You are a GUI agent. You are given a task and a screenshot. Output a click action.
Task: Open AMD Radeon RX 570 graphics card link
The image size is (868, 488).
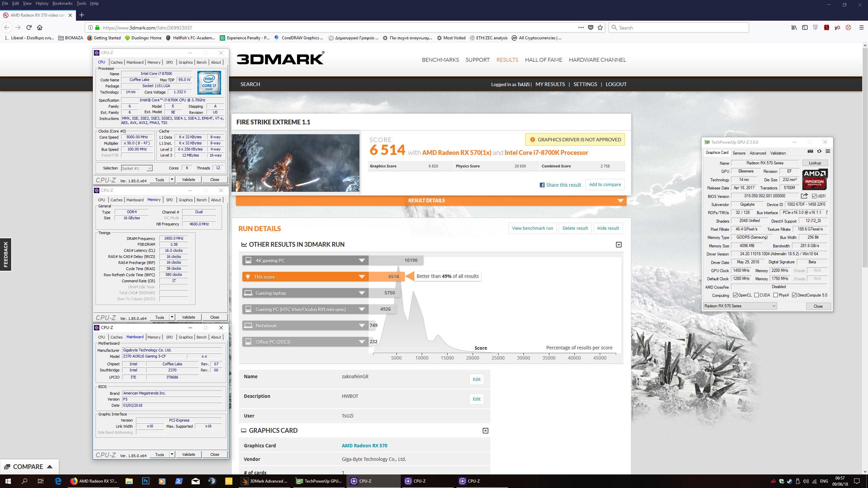click(x=364, y=446)
